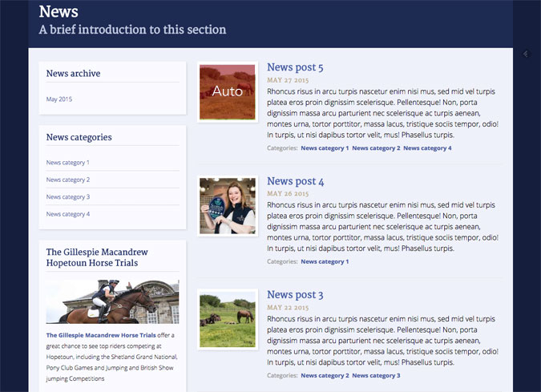This screenshot has height=392, width=541.
Task: Click the News page title
Action: (x=59, y=11)
